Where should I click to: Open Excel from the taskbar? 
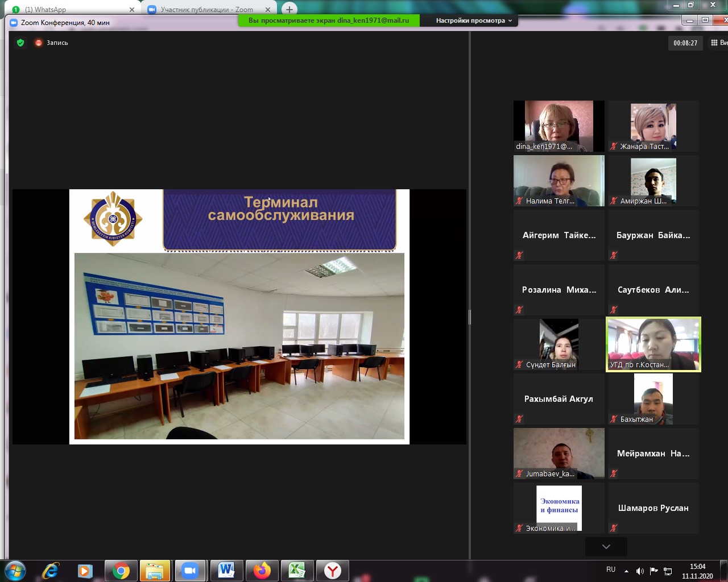297,571
